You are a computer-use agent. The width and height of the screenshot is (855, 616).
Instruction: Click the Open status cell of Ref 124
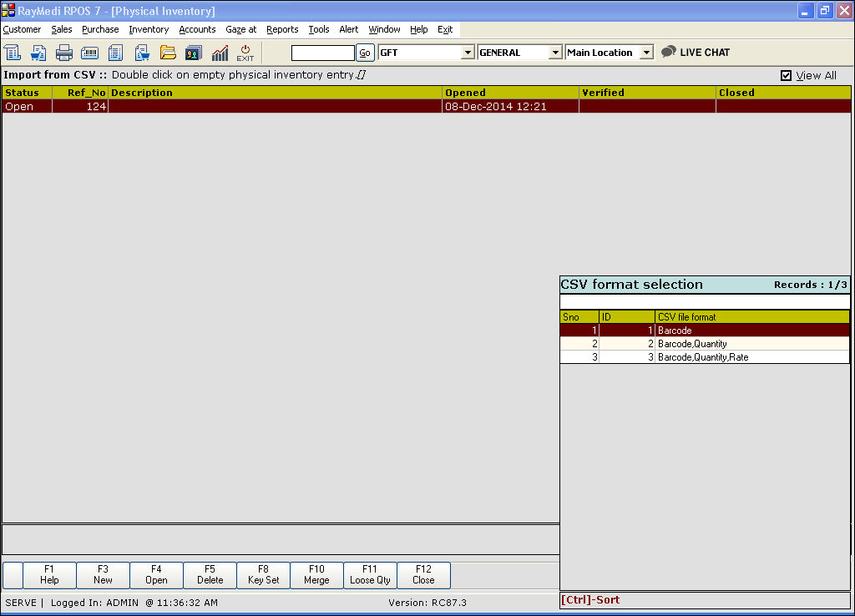[28, 106]
